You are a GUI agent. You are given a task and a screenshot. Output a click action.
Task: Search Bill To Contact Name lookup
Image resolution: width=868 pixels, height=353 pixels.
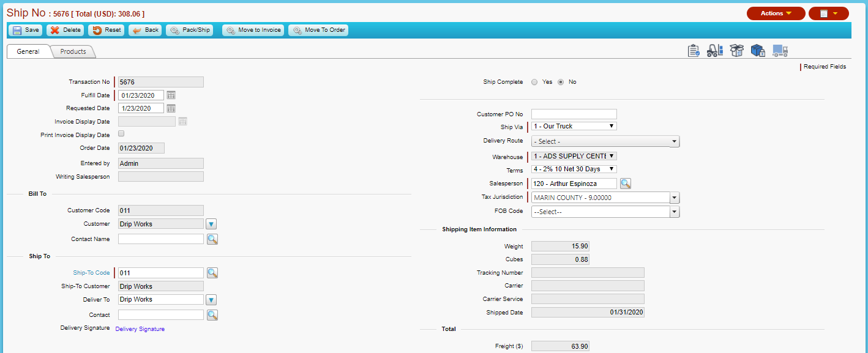(212, 239)
